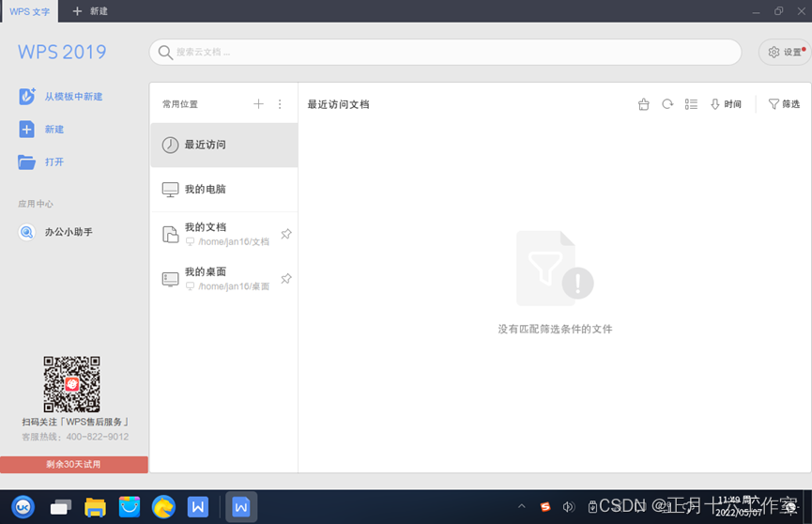The width and height of the screenshot is (812, 524).
Task: Expand the system tray arrow
Action: click(x=522, y=506)
